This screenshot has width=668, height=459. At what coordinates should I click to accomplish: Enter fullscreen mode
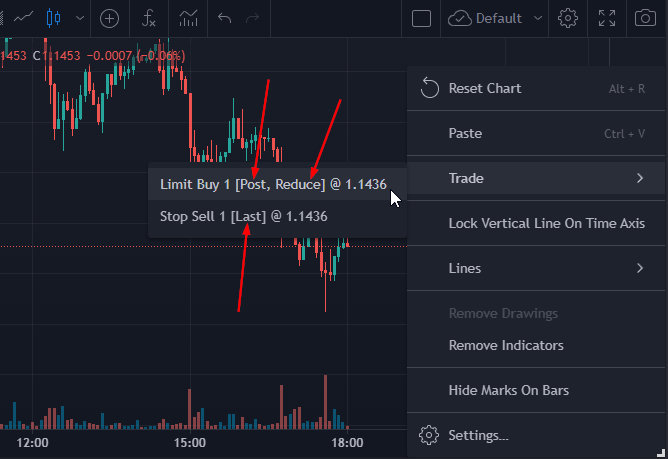(607, 18)
